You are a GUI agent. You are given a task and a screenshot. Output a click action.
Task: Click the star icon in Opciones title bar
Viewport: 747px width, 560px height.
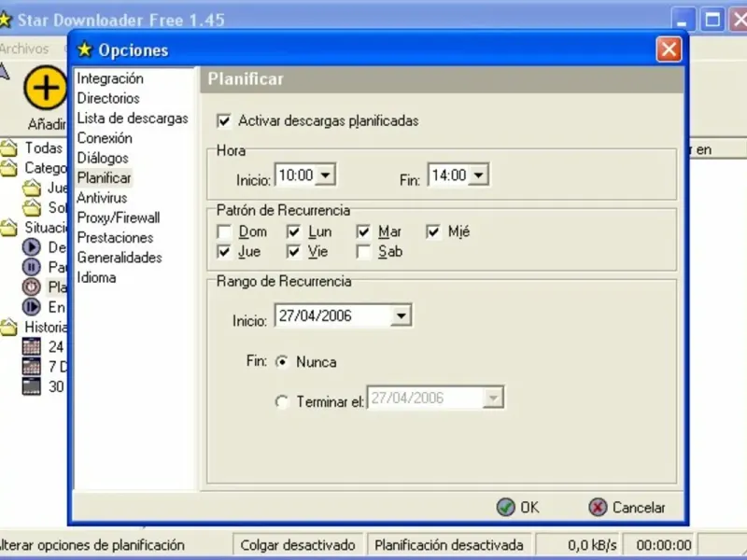(85, 49)
